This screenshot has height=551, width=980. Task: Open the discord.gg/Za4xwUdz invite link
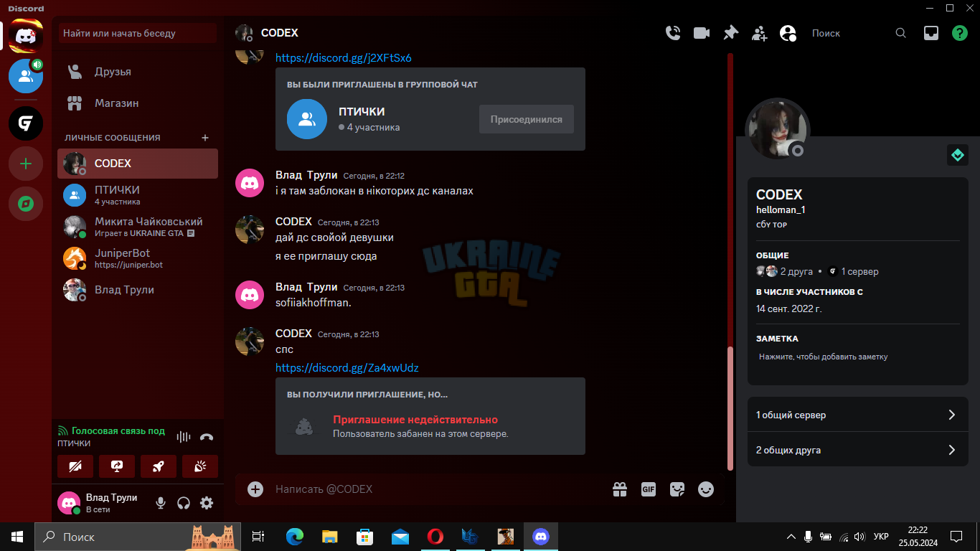click(x=347, y=368)
